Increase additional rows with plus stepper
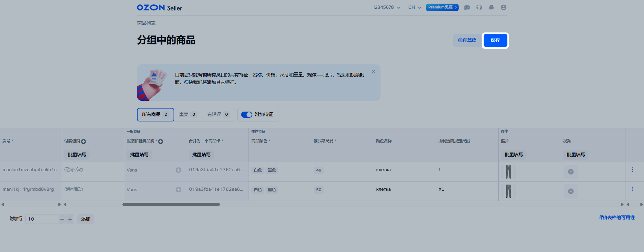The width and height of the screenshot is (644, 252). coord(70,219)
